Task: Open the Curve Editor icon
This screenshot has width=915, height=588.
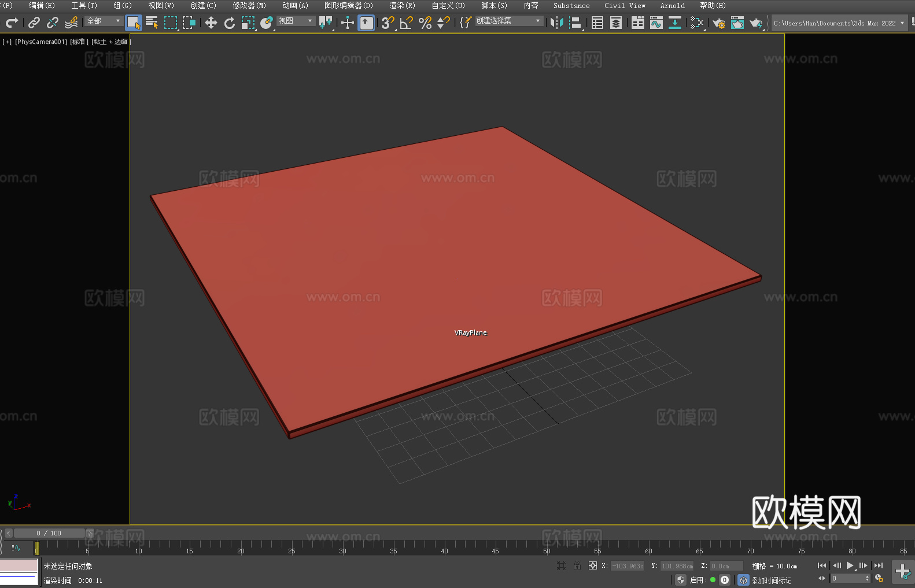Action: coord(656,23)
